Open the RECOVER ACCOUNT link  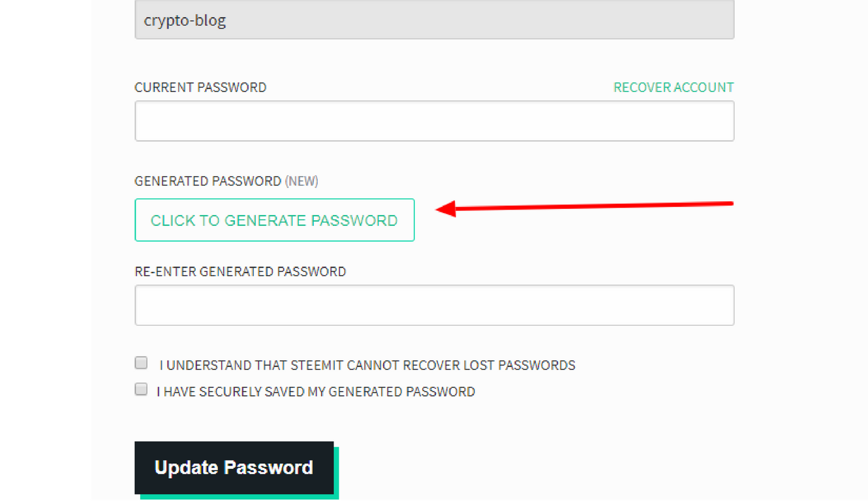673,88
